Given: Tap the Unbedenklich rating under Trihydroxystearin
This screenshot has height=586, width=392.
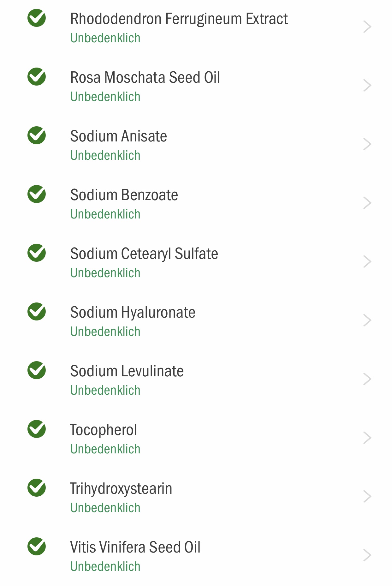Looking at the screenshot, I should point(105,508).
